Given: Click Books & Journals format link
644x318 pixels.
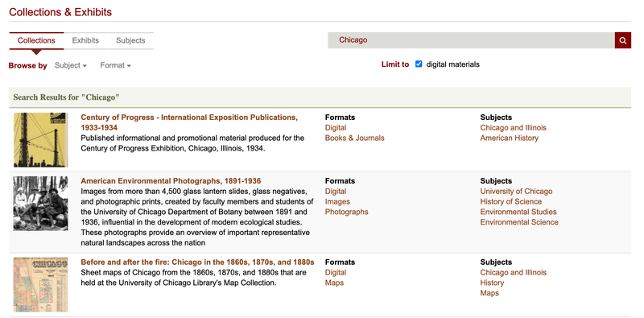Looking at the screenshot, I should (x=354, y=138).
